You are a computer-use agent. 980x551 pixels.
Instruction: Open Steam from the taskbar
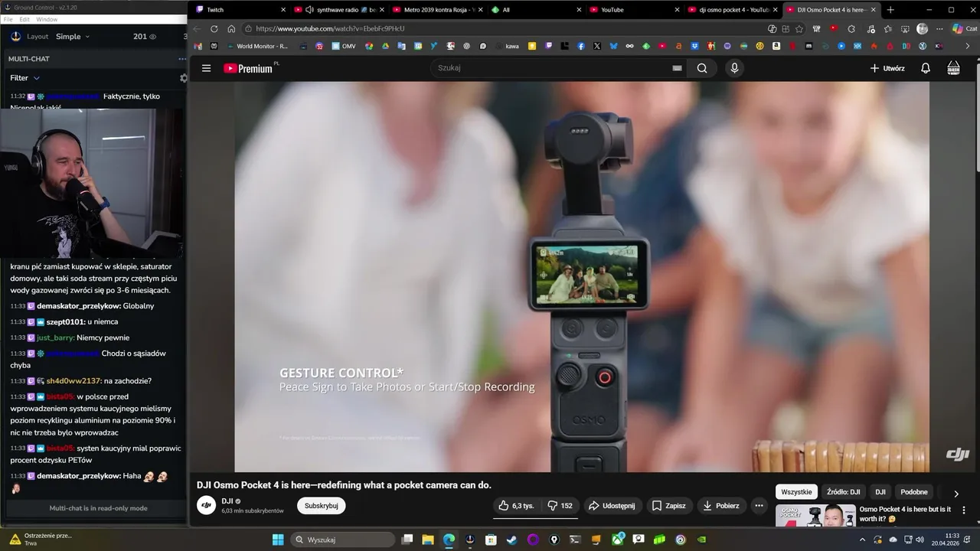point(511,540)
